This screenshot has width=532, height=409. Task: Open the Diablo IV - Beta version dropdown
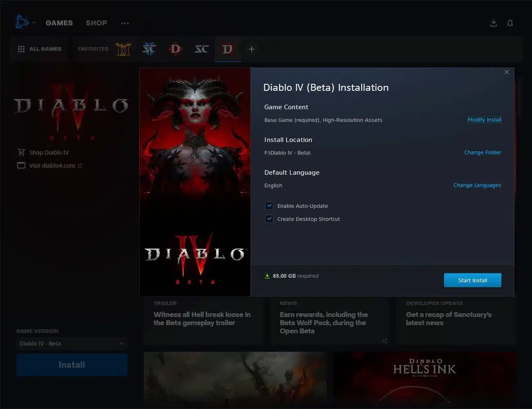[72, 344]
